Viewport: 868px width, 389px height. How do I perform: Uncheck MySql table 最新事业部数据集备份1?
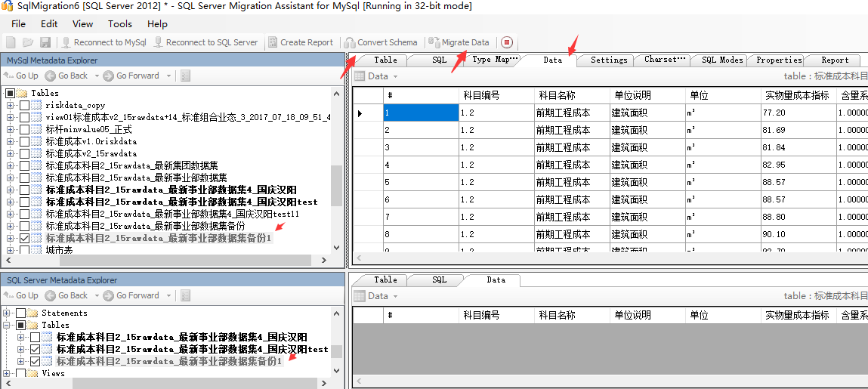24,239
